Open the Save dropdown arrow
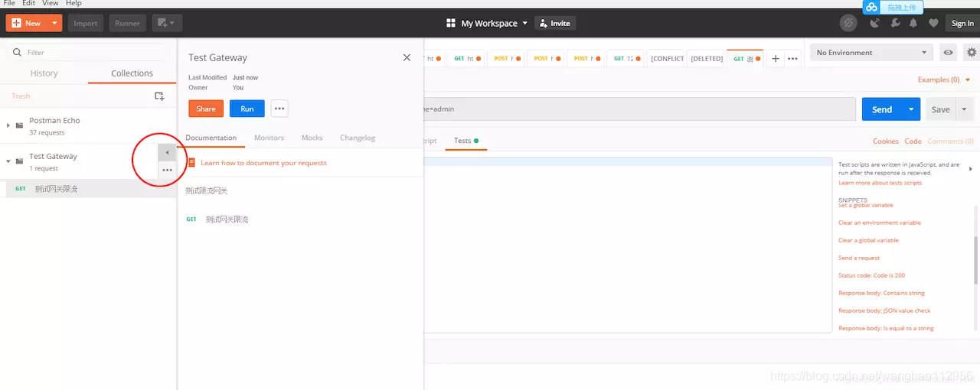Image resolution: width=980 pixels, height=390 pixels. pos(964,109)
